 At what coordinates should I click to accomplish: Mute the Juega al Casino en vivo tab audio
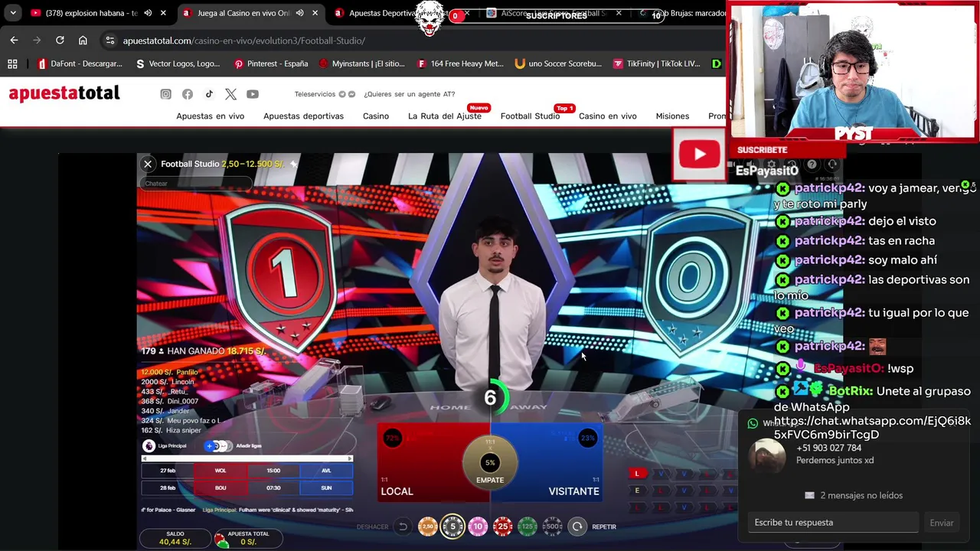coord(299,13)
